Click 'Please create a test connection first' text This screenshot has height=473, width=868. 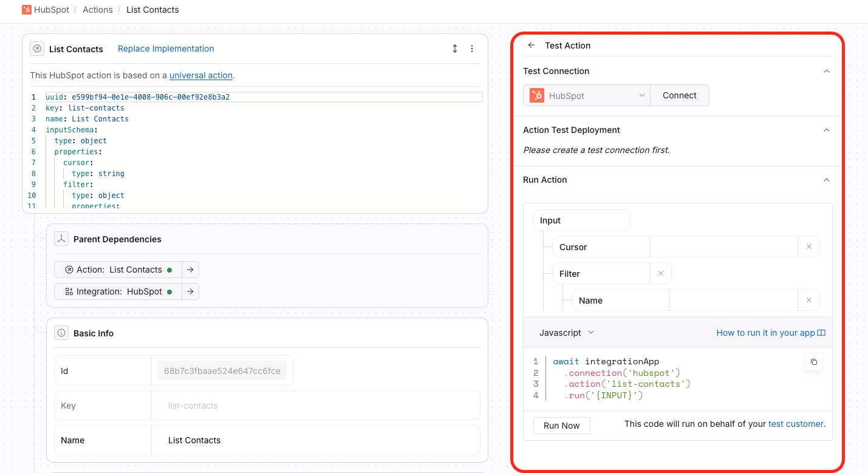(596, 150)
